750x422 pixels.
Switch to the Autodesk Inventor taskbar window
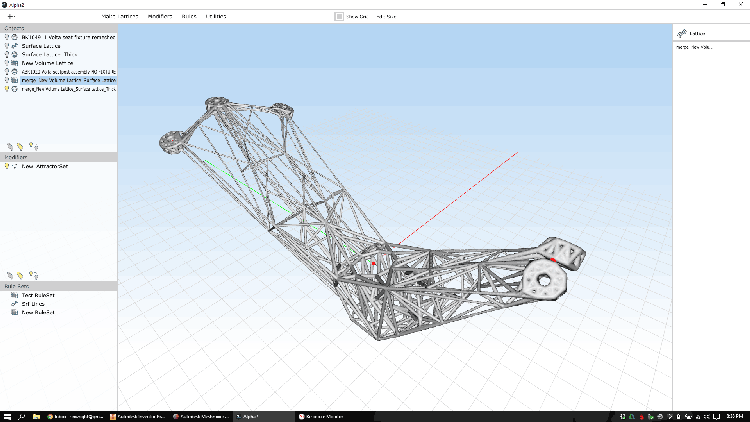tap(138, 417)
